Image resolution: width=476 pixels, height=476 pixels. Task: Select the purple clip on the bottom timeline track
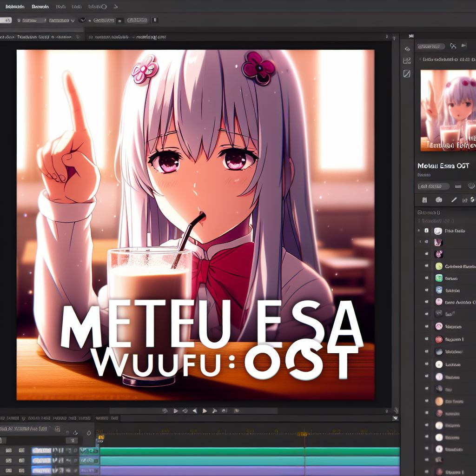(250, 471)
